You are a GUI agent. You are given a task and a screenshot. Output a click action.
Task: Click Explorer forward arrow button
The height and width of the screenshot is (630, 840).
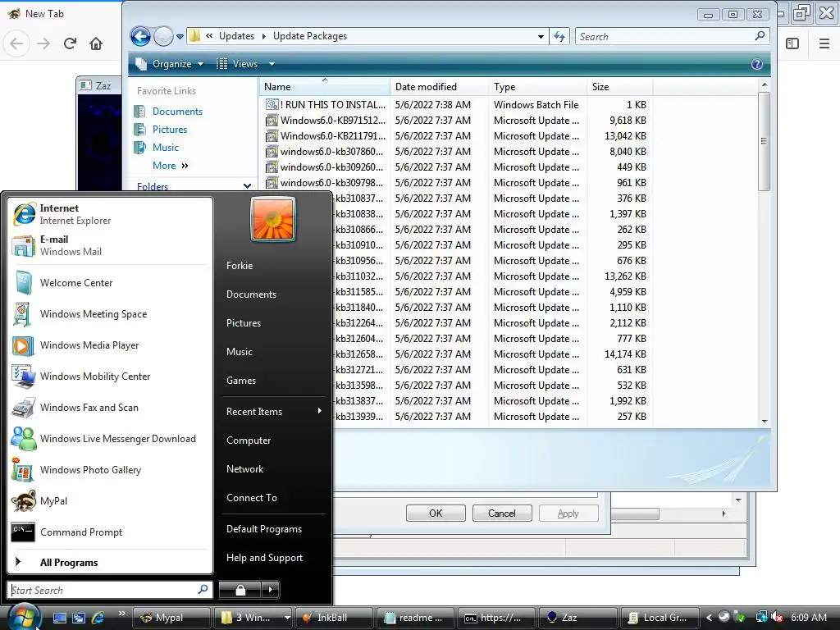163,36
